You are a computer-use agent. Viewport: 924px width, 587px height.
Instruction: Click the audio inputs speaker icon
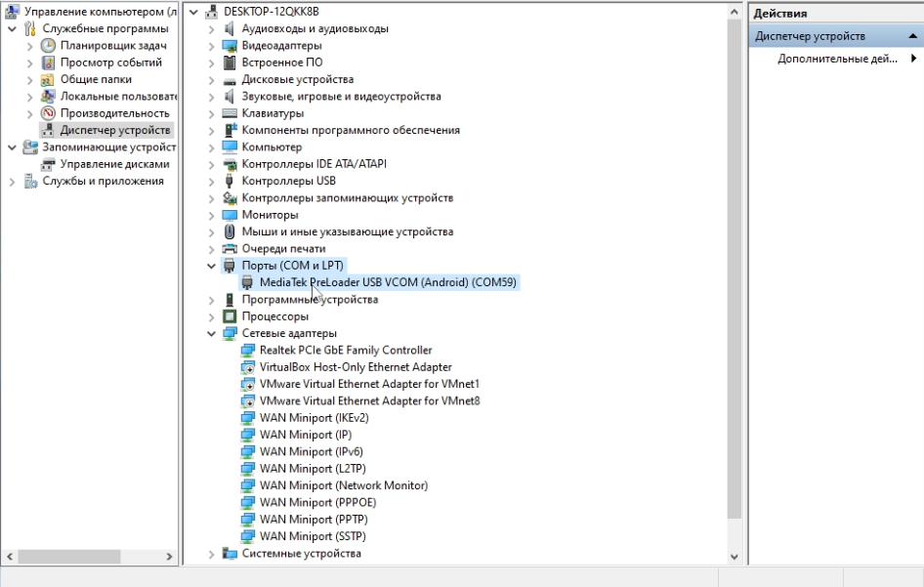click(x=230, y=28)
